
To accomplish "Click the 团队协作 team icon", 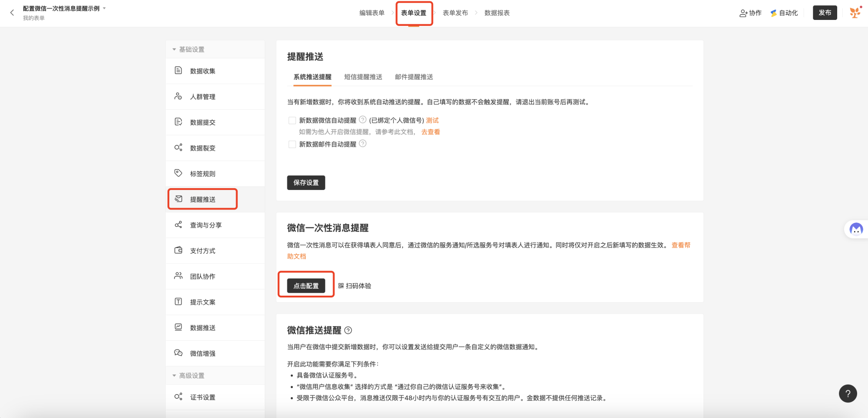I will click(178, 276).
